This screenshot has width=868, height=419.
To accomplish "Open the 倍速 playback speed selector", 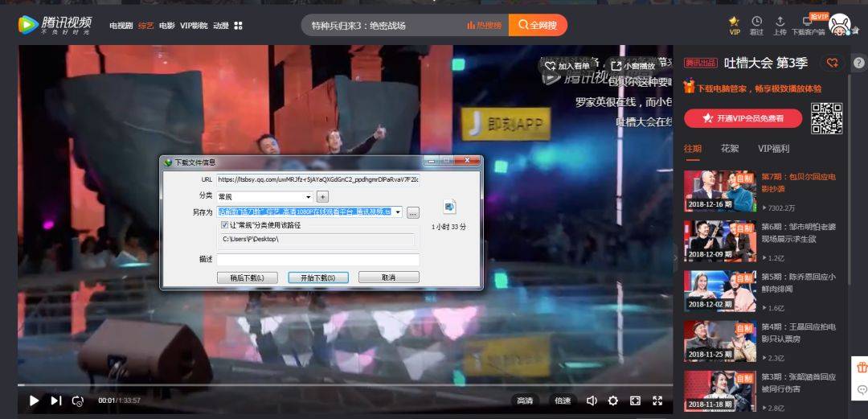I will point(563,401).
